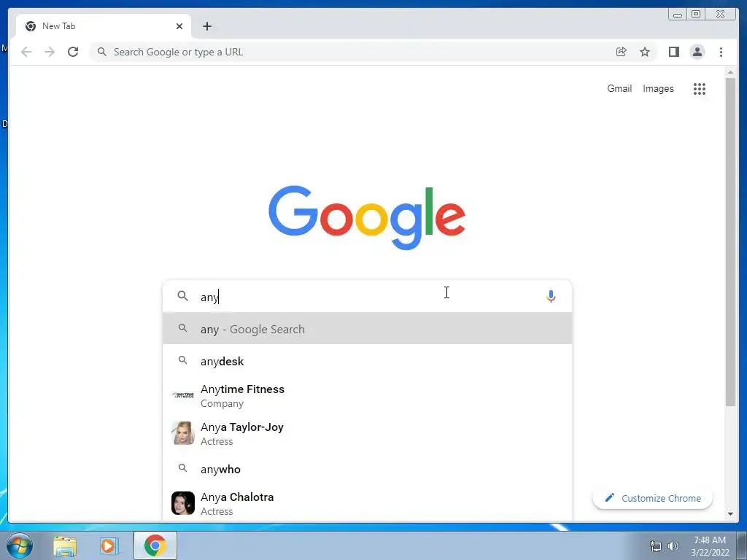Click the magnifier icon in search box
747x560 pixels.
pyautogui.click(x=182, y=296)
